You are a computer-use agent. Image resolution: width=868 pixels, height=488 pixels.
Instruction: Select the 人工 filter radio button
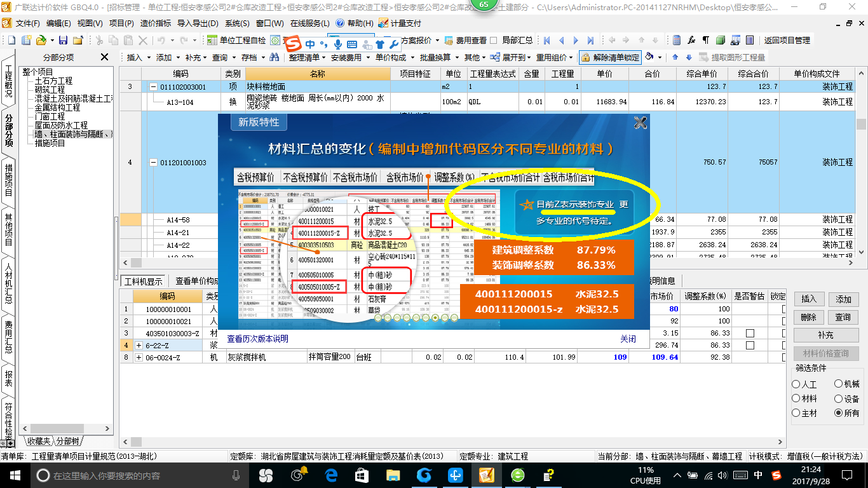tap(796, 384)
